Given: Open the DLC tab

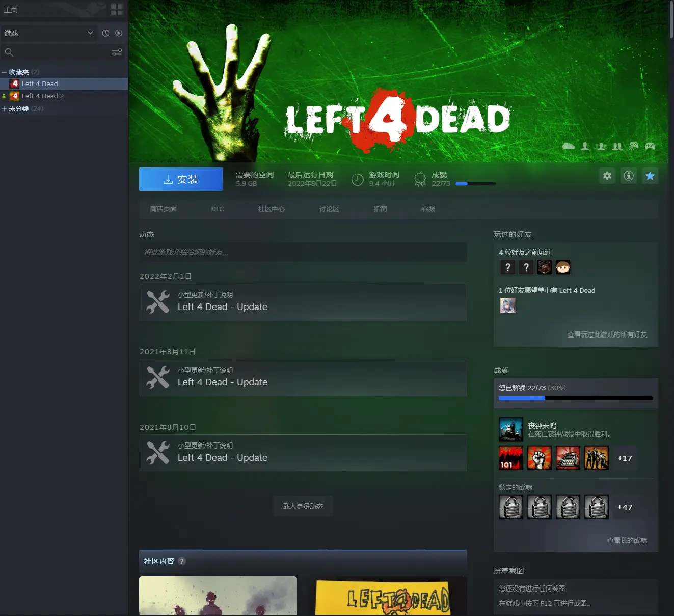Looking at the screenshot, I should (x=218, y=209).
